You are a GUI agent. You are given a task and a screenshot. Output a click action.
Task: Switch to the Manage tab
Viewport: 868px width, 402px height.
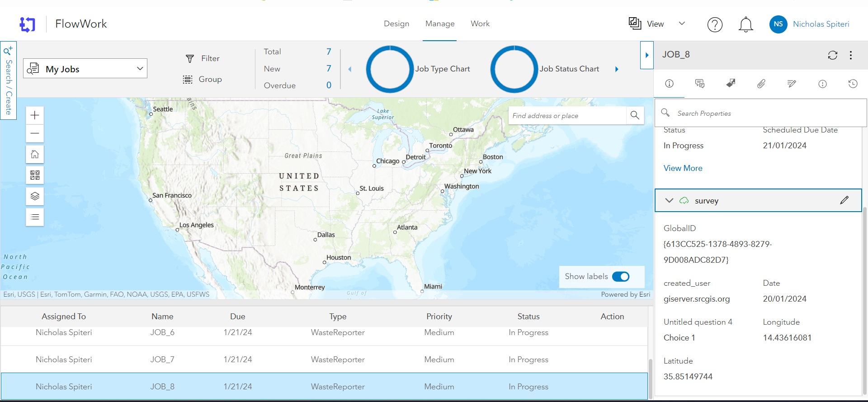[x=440, y=24]
